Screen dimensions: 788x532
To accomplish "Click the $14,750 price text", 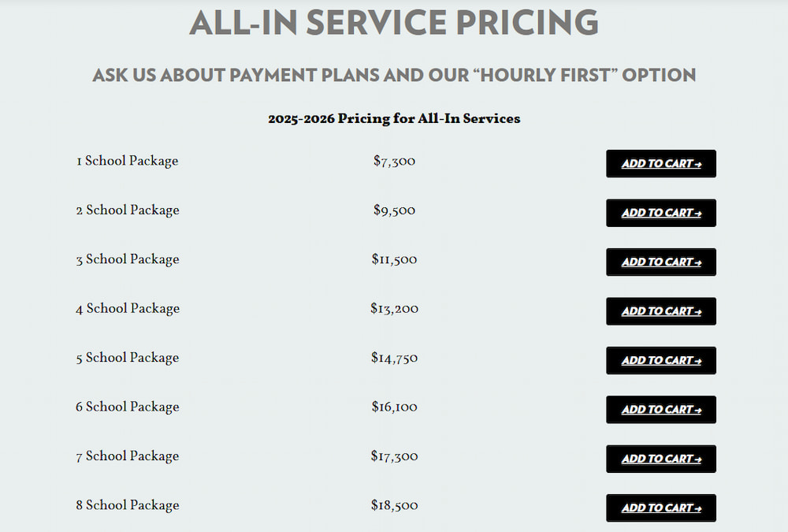I will click(x=396, y=358).
